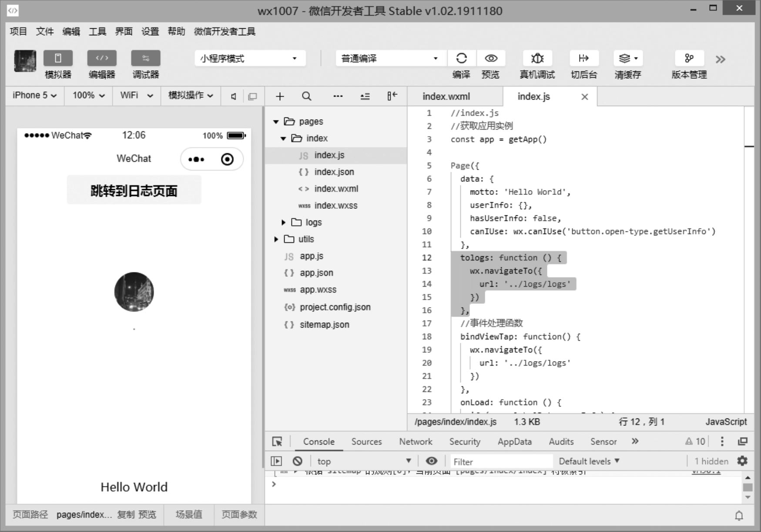The width and height of the screenshot is (761, 532).
Task: Open the 清缓存 clear cache icon
Action: 628,58
